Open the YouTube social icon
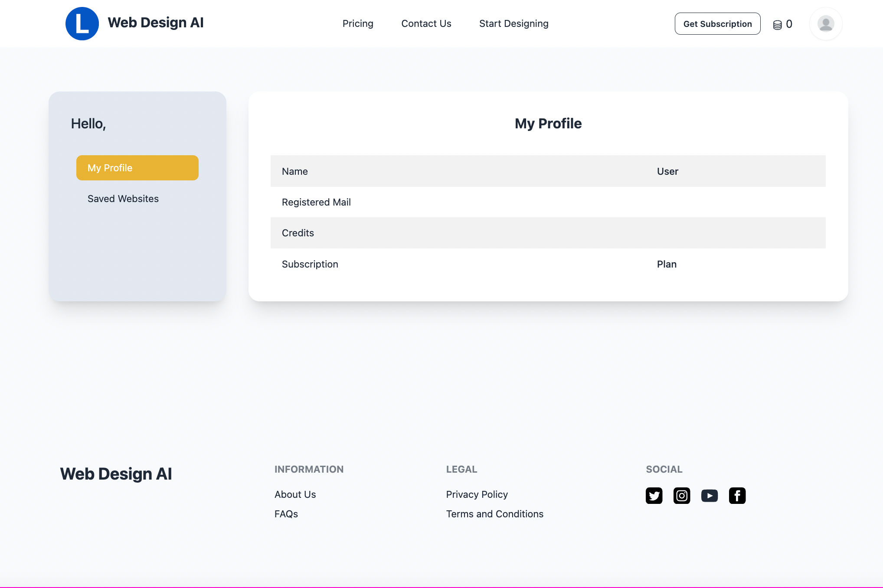883x588 pixels. click(710, 495)
